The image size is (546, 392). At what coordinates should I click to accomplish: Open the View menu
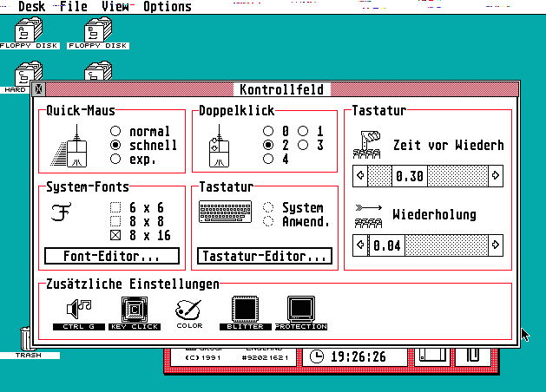(x=115, y=7)
